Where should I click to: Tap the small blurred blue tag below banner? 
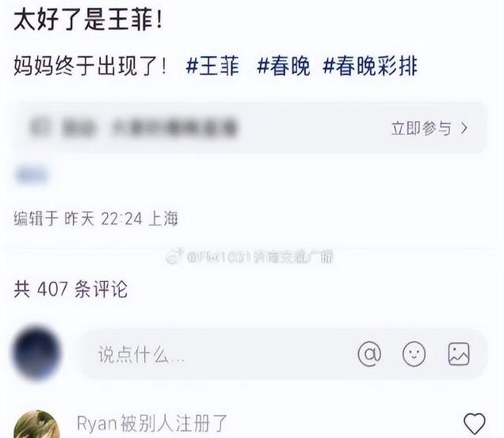(x=32, y=176)
